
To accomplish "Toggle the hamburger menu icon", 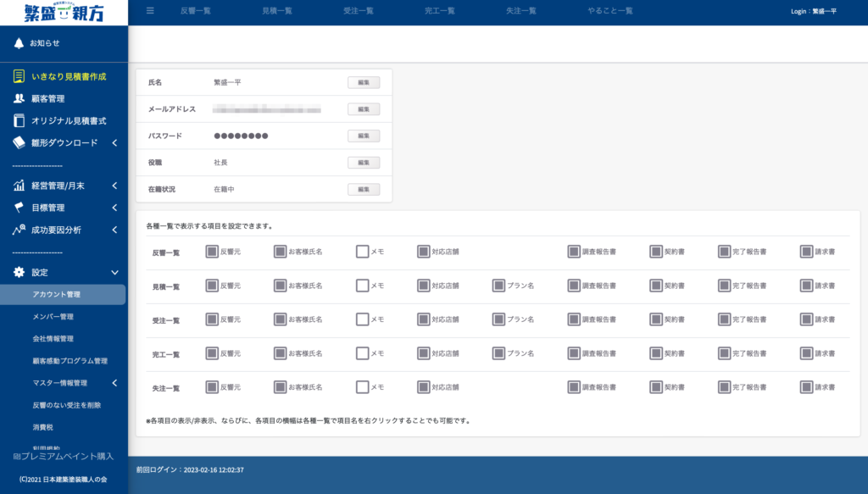I will click(150, 10).
